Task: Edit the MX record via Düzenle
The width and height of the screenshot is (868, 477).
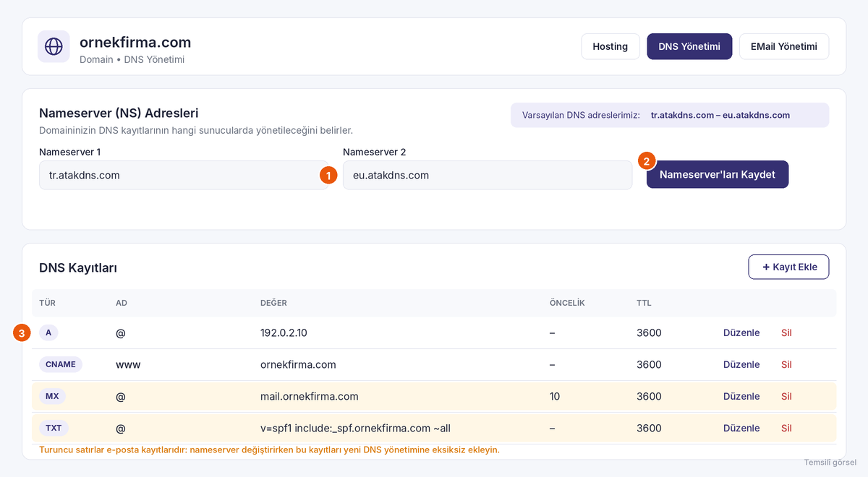Action: (741, 396)
